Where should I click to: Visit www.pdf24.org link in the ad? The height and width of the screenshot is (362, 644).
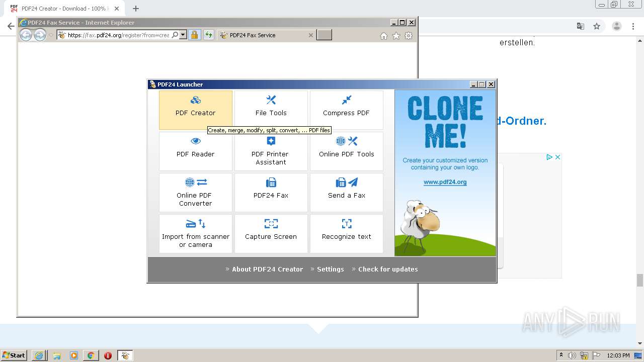pyautogui.click(x=445, y=182)
